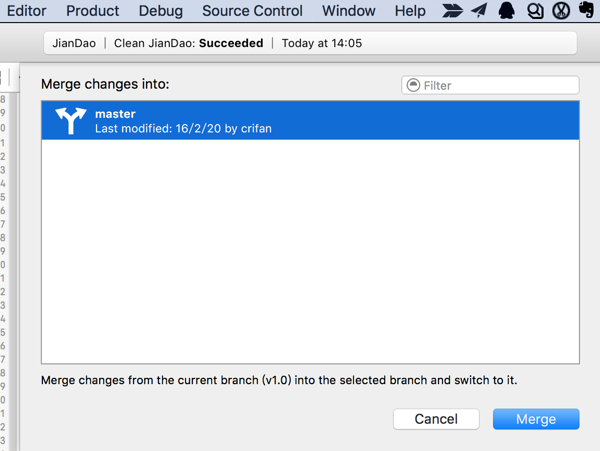Click the branch icon beside master
The height and width of the screenshot is (451, 600).
71,121
